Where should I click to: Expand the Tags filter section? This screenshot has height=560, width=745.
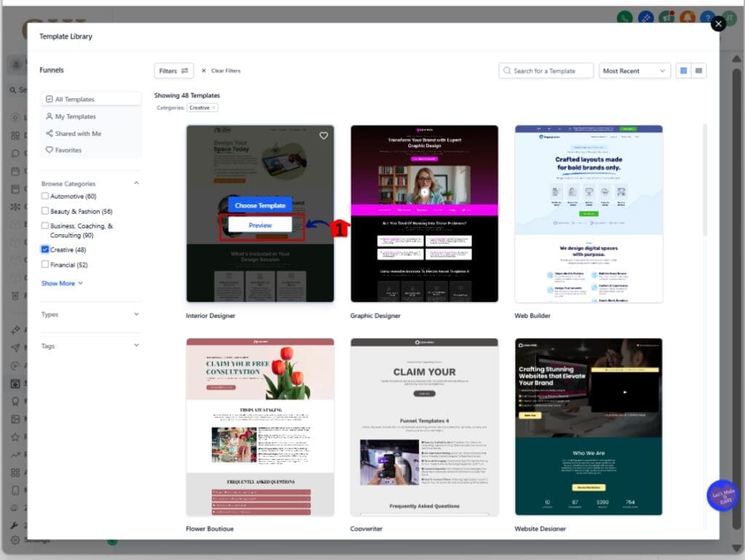click(x=90, y=345)
